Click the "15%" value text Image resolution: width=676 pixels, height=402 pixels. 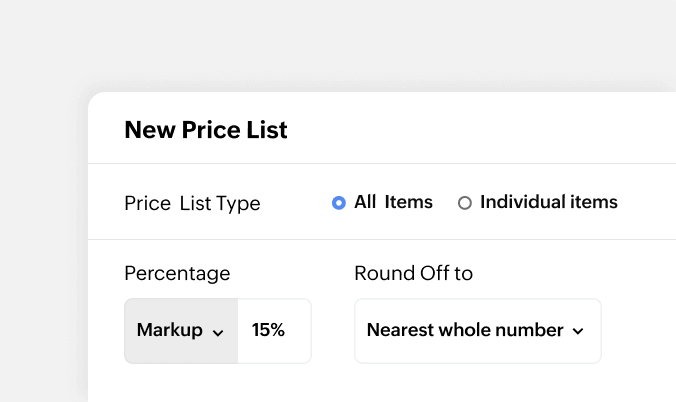tap(268, 330)
